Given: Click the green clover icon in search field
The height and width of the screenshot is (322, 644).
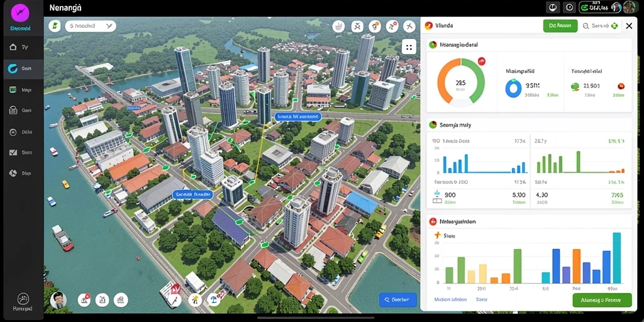Looking at the screenshot, I should 614,26.
